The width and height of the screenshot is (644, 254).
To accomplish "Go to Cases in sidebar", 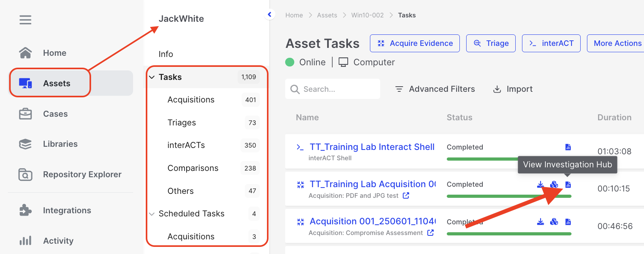I will [55, 114].
